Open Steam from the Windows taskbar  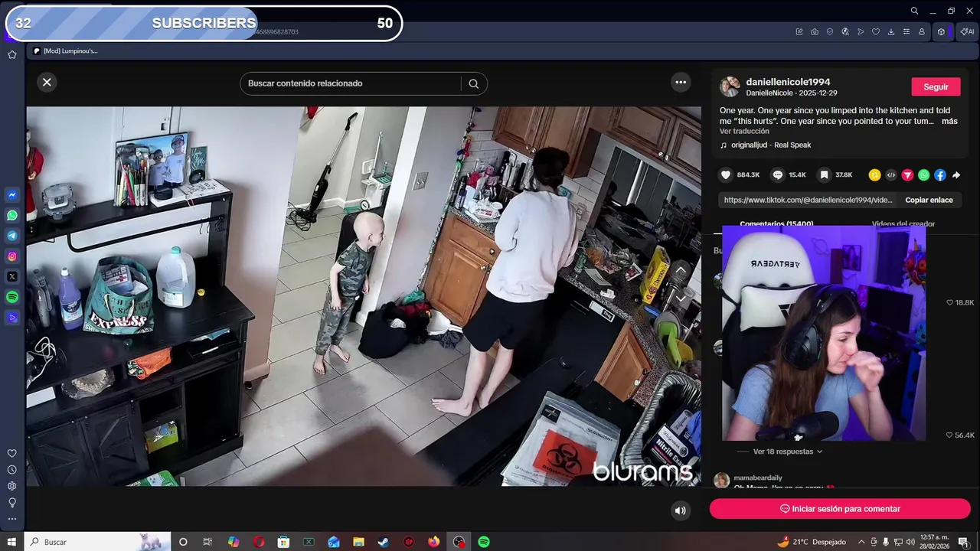point(384,542)
